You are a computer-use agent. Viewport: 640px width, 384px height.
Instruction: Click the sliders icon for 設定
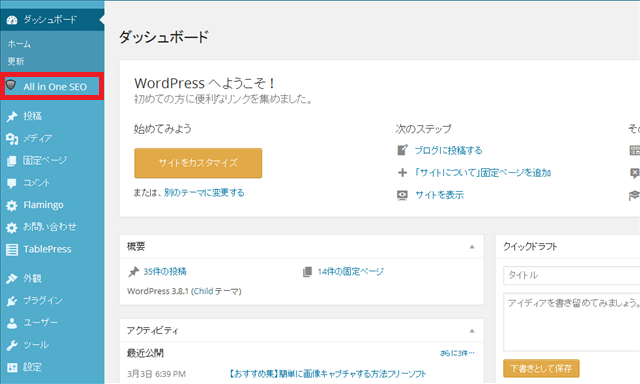(x=12, y=367)
